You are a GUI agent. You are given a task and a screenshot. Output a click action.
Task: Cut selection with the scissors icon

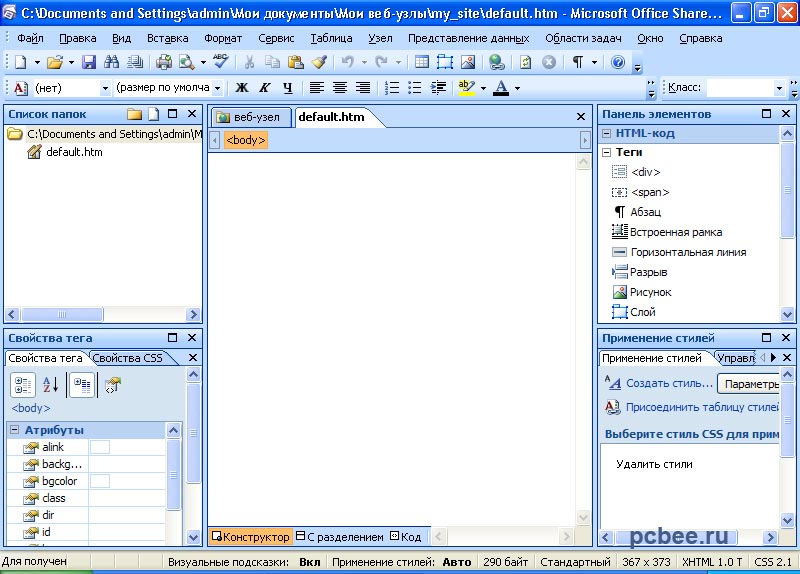(x=249, y=62)
